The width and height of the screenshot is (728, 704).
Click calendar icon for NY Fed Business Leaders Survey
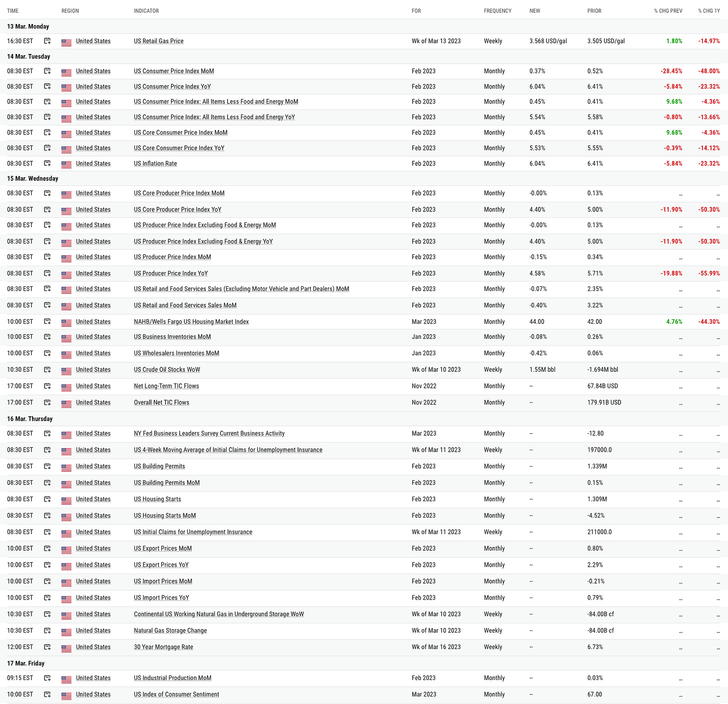pos(47,434)
